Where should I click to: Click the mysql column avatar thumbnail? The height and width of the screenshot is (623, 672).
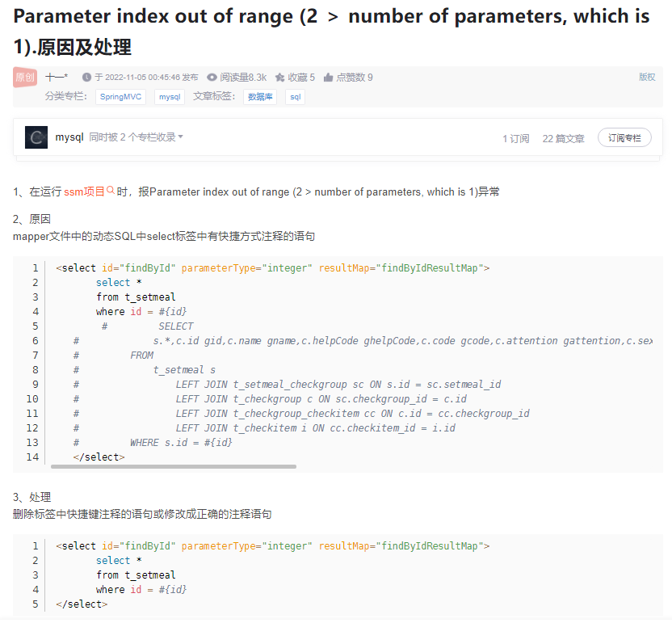pyautogui.click(x=36, y=137)
